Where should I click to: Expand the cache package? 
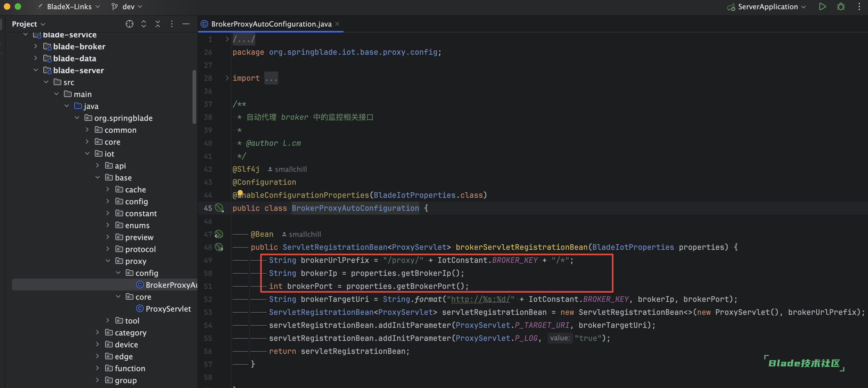point(108,189)
